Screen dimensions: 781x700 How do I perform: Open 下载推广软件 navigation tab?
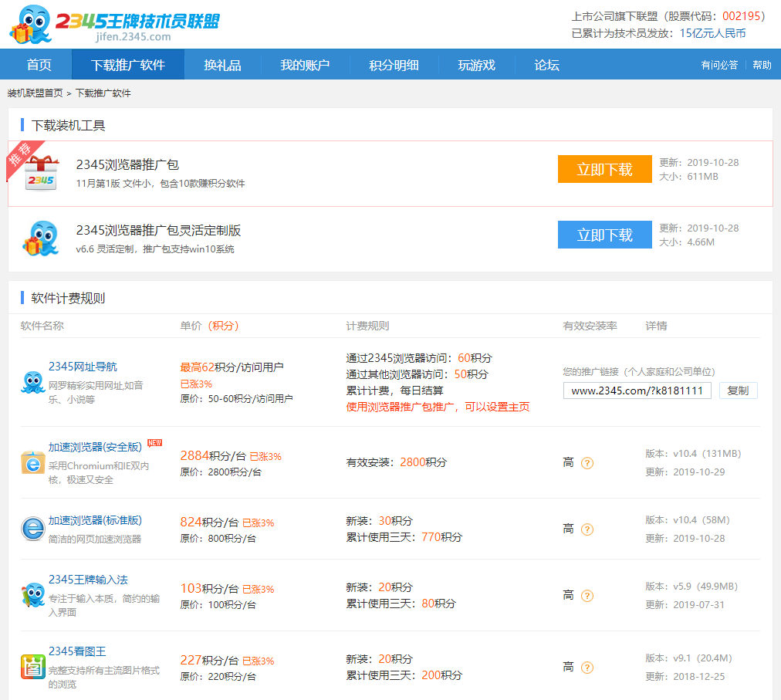coord(128,65)
